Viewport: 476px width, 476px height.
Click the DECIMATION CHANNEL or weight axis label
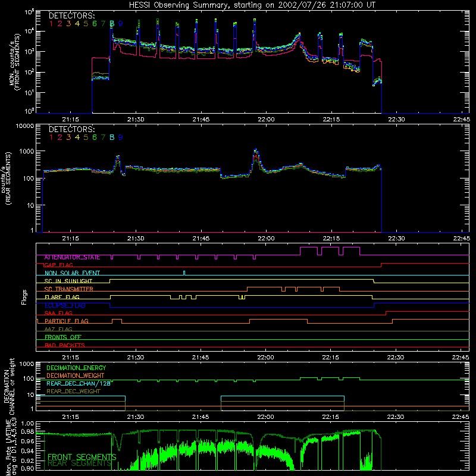click(x=9, y=387)
